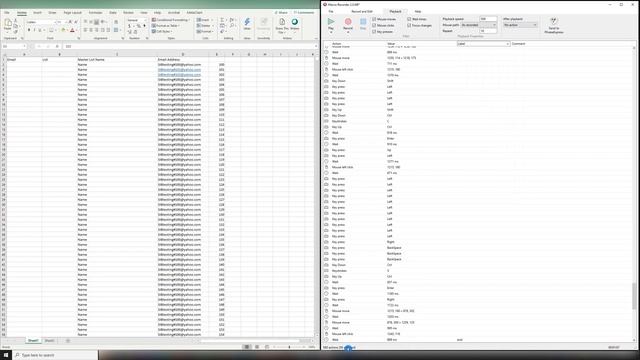Open the File menu in Macro Recorder
The height and width of the screenshot is (360, 640).
(x=331, y=11)
